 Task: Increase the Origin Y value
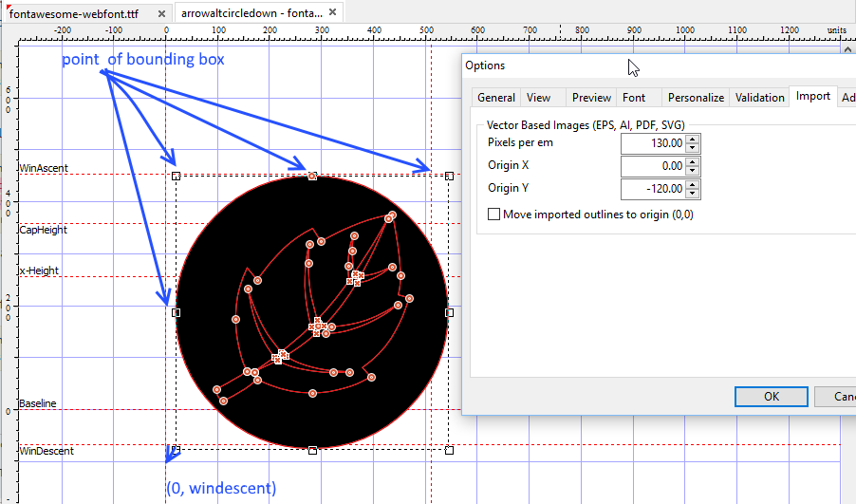[693, 184]
